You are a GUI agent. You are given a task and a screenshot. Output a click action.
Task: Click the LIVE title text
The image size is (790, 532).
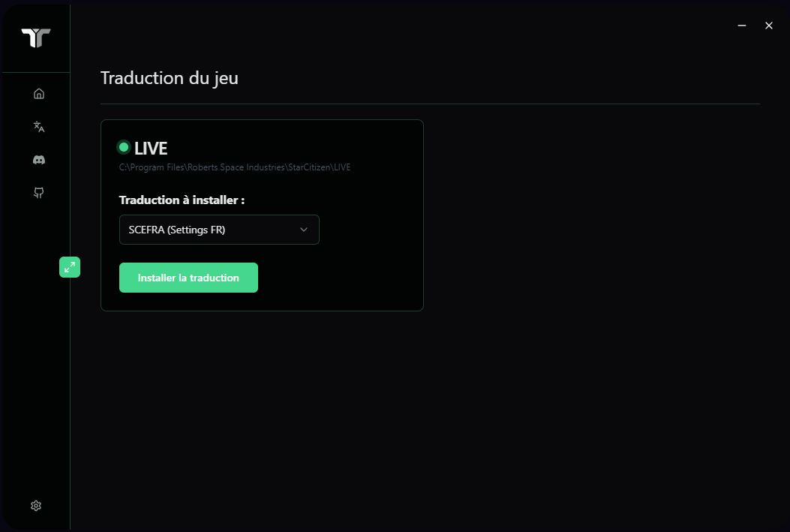[151, 148]
